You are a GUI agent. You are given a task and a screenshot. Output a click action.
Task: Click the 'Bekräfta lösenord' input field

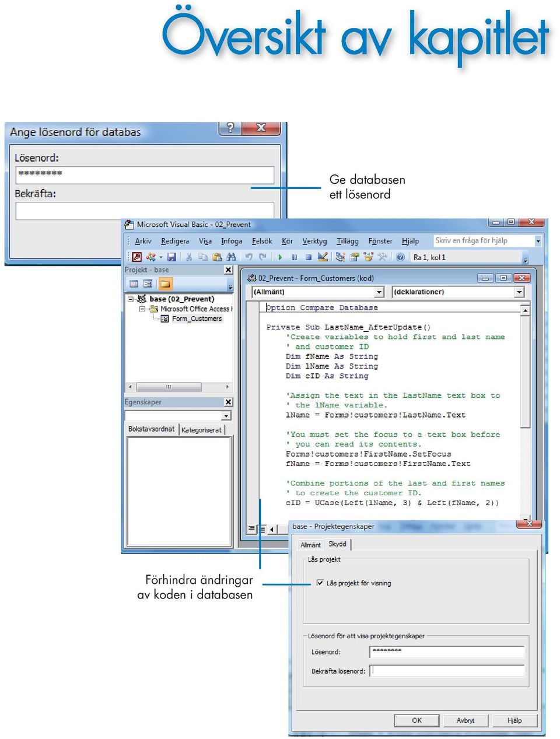447,671
